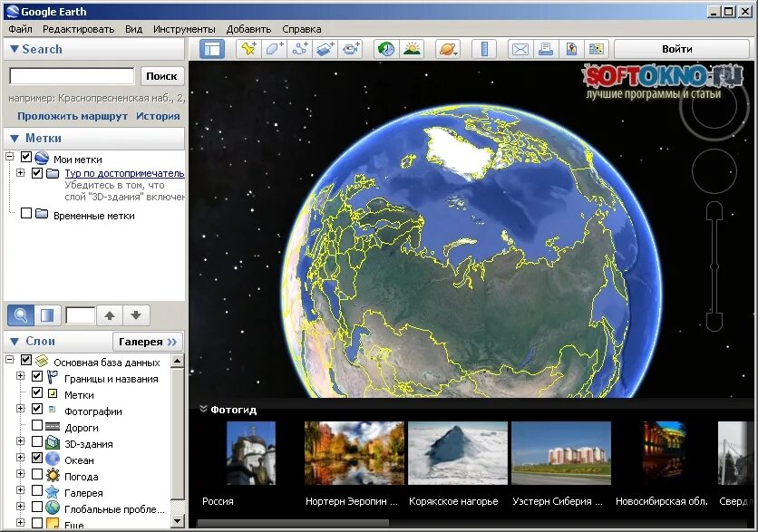
Task: Open the Вид menu
Action: [x=134, y=29]
